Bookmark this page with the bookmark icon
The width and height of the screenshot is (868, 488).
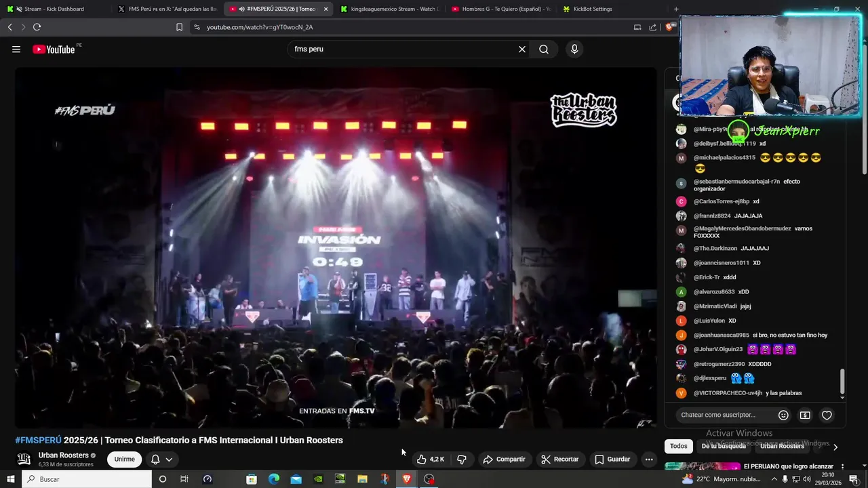179,27
